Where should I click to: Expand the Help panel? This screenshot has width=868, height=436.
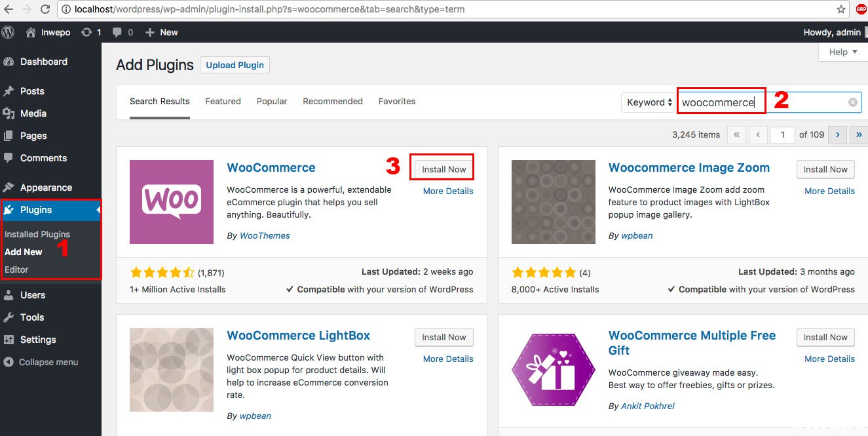(841, 52)
